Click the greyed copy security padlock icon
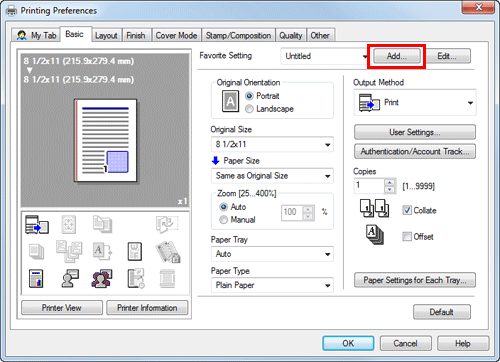Viewport: 500px width, 362px height. point(168,252)
